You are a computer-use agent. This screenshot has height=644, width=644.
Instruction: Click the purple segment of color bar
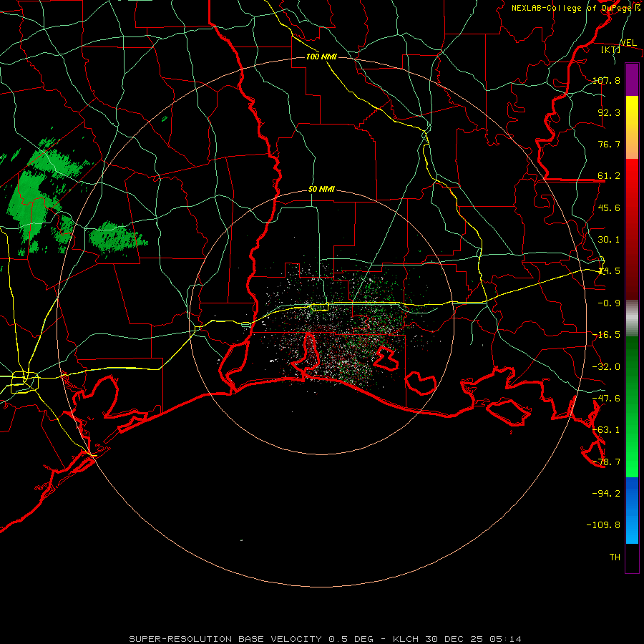click(632, 79)
